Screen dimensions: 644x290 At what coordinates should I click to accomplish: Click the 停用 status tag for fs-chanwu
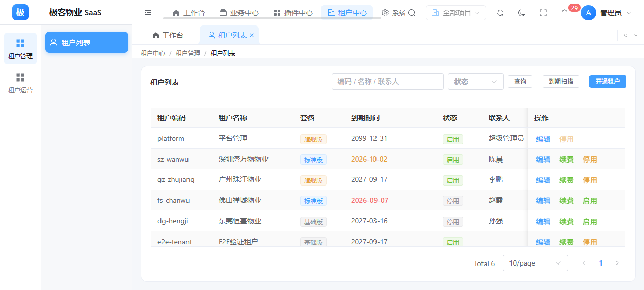(453, 201)
